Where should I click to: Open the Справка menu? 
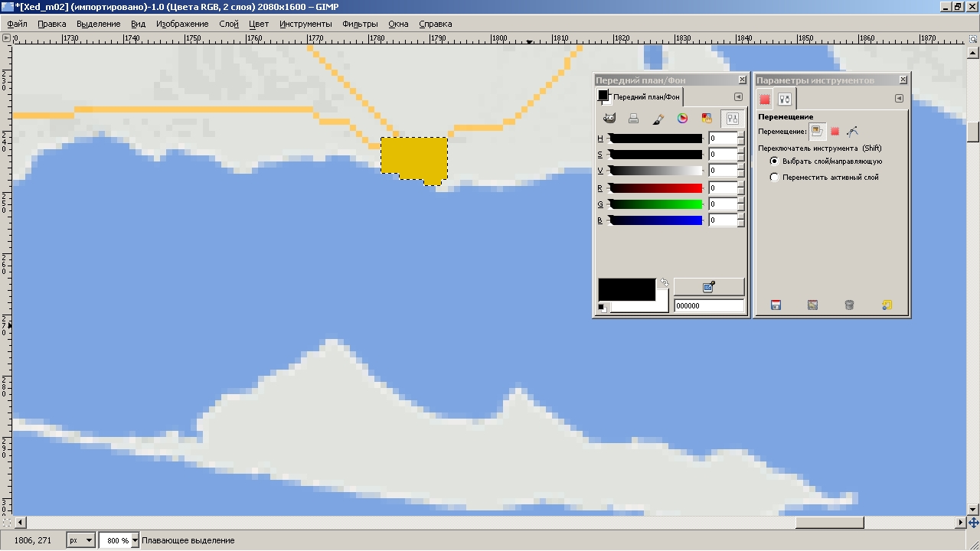436,24
